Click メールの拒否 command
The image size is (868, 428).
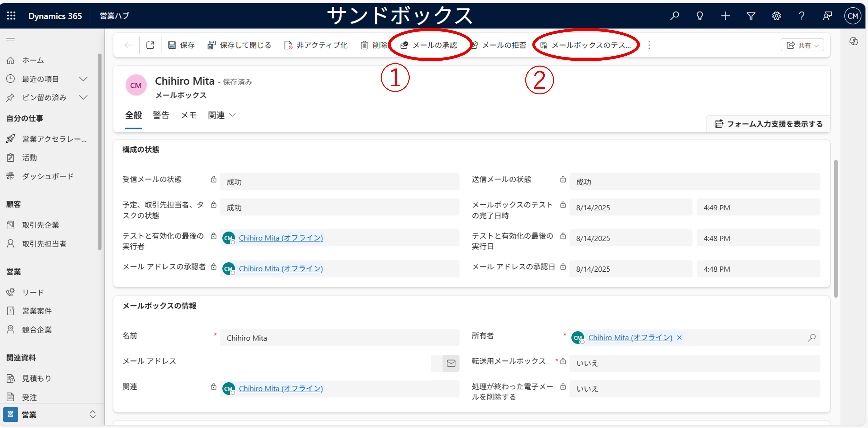(x=499, y=45)
